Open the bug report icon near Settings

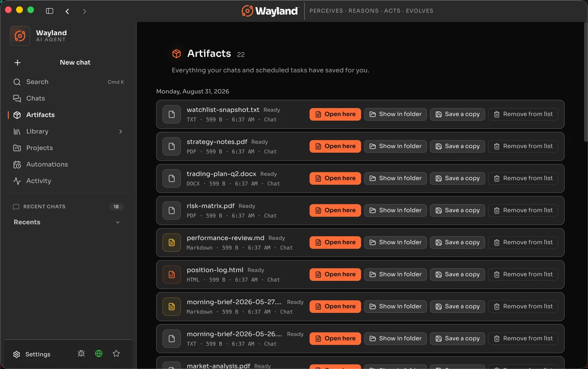[81, 353]
